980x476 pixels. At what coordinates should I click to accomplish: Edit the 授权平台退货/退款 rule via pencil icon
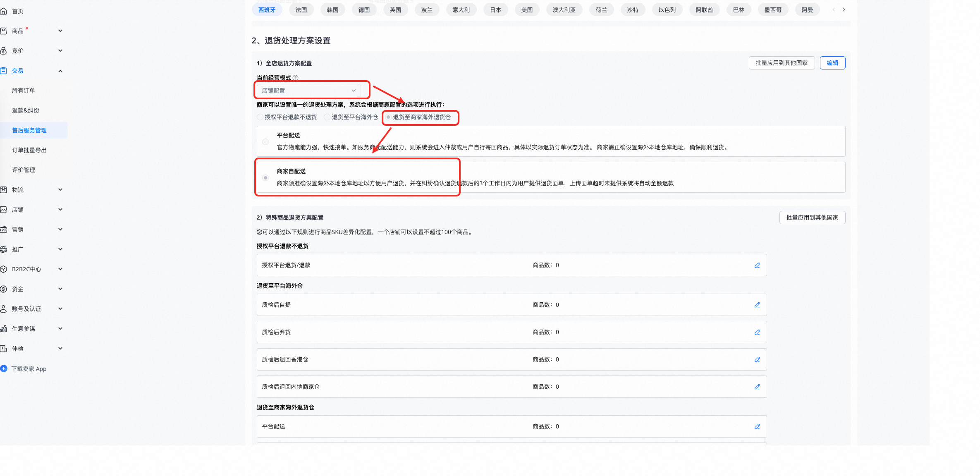[757, 265]
